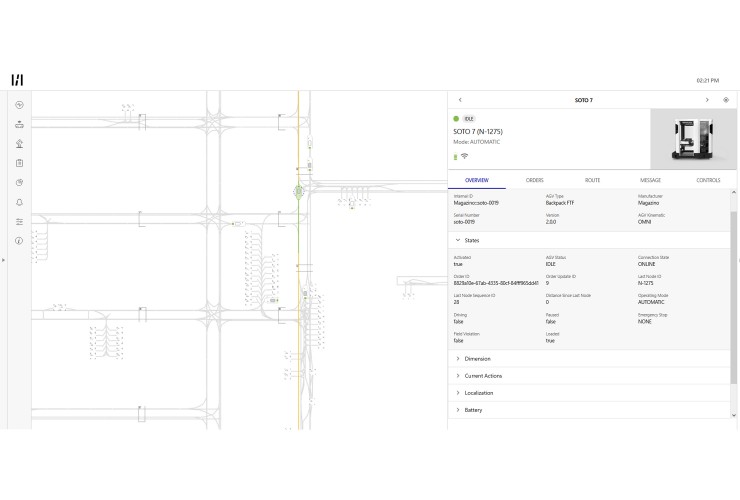Expand the Localization section
740x500 pixels.
click(x=589, y=393)
